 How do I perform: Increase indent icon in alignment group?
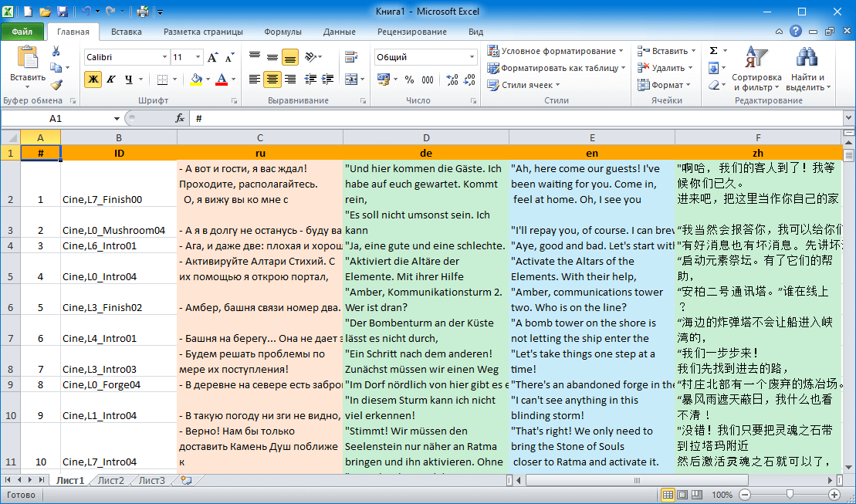[327, 79]
